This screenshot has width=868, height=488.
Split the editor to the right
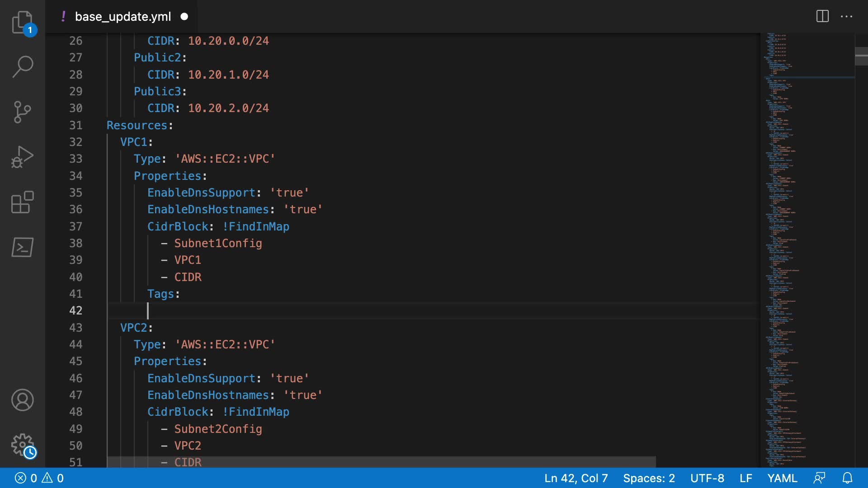click(x=822, y=16)
